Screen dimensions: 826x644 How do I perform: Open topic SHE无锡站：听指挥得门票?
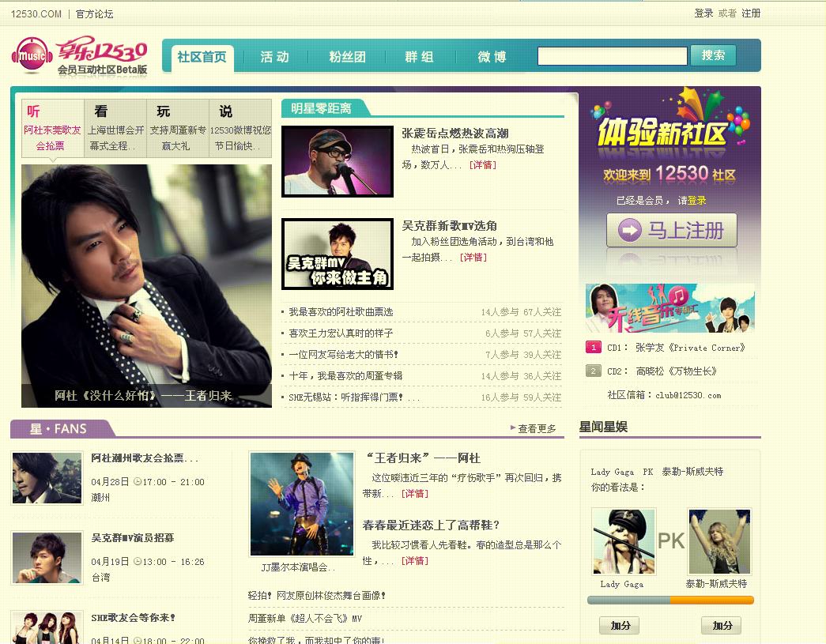click(354, 397)
